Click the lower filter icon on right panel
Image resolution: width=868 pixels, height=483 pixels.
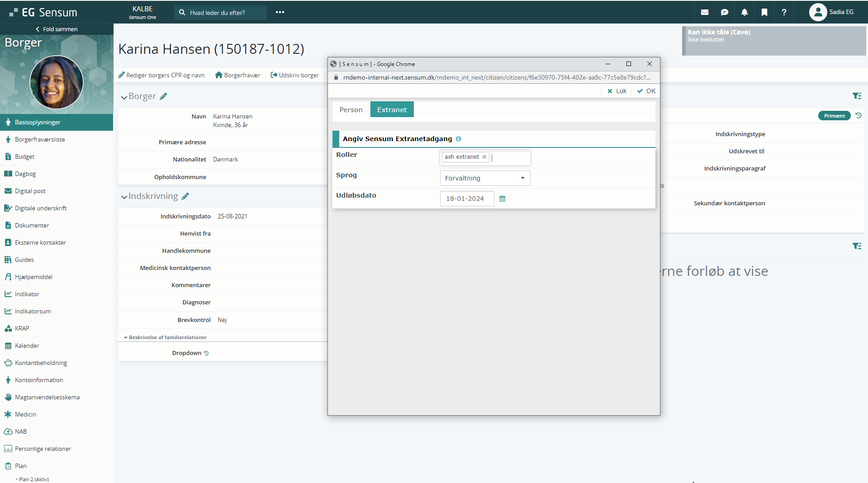point(857,246)
